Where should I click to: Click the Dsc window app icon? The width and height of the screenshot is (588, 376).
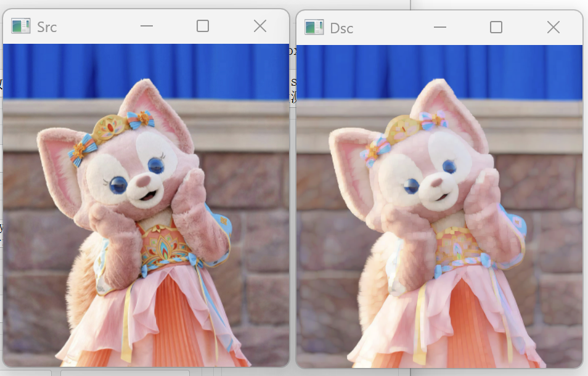coord(314,27)
